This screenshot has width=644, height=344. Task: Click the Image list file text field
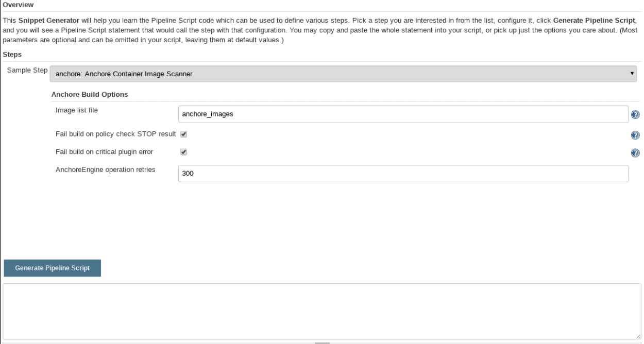click(x=403, y=114)
